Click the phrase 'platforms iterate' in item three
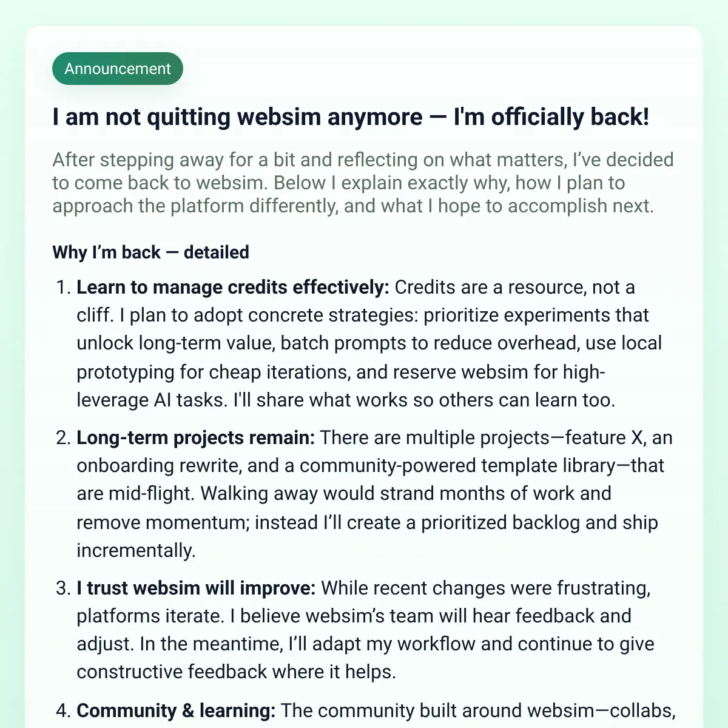 pyautogui.click(x=150, y=616)
